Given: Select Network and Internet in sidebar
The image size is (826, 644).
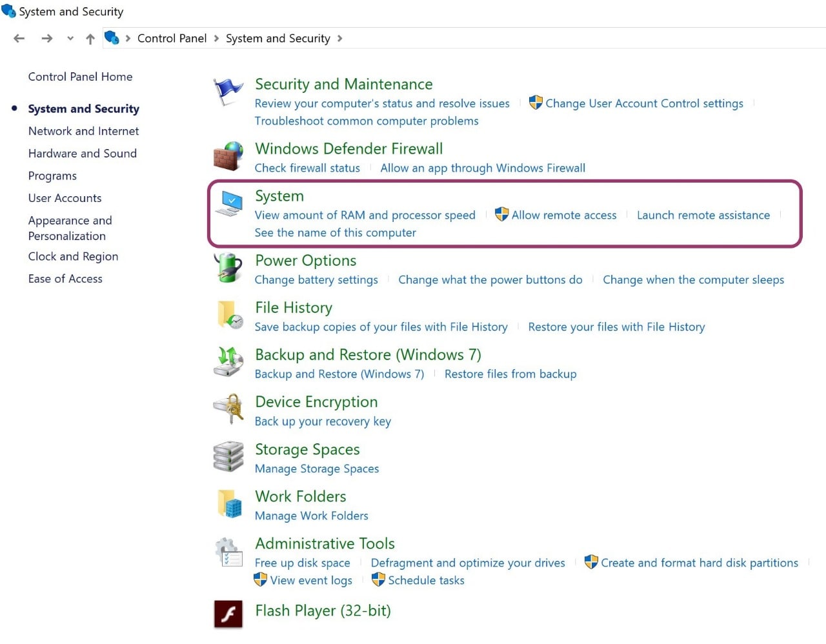Looking at the screenshot, I should click(x=84, y=131).
